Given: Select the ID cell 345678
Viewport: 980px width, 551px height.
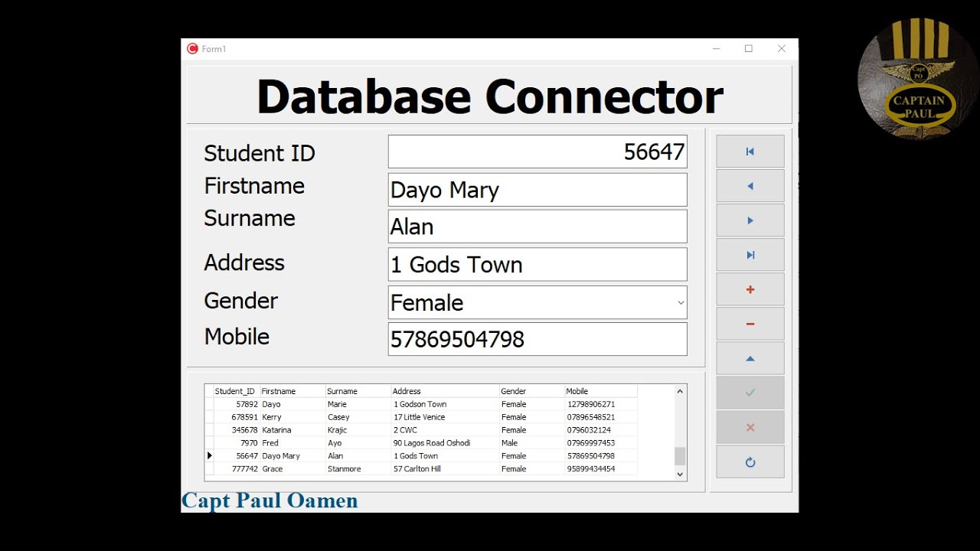Looking at the screenshot, I should (237, 430).
